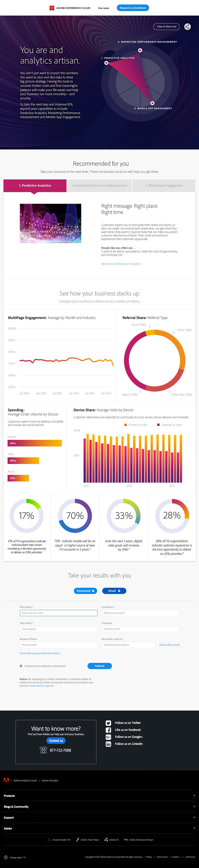The height and width of the screenshot is (868, 199).
Task: Open the Twitter follow icon
Action: 108,723
